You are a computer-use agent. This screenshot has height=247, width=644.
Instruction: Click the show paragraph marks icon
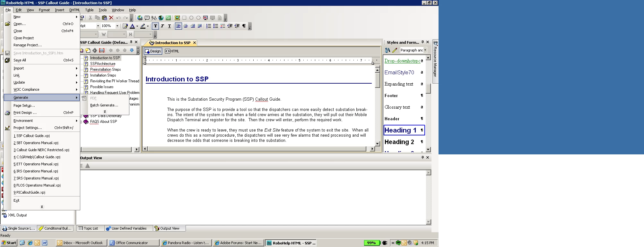click(x=244, y=26)
